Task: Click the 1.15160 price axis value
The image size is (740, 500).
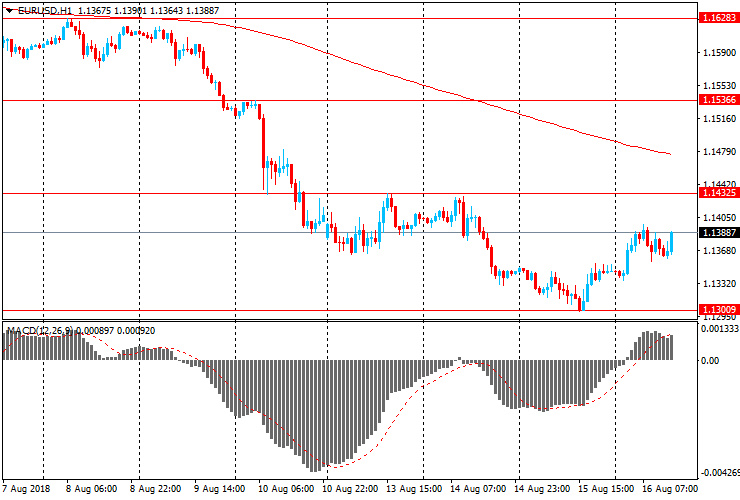Action: click(x=719, y=119)
